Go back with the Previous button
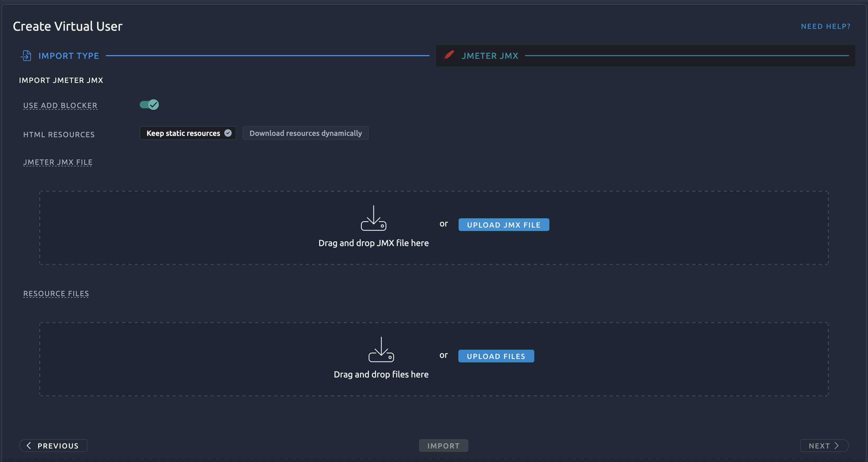The image size is (868, 462). tap(53, 446)
